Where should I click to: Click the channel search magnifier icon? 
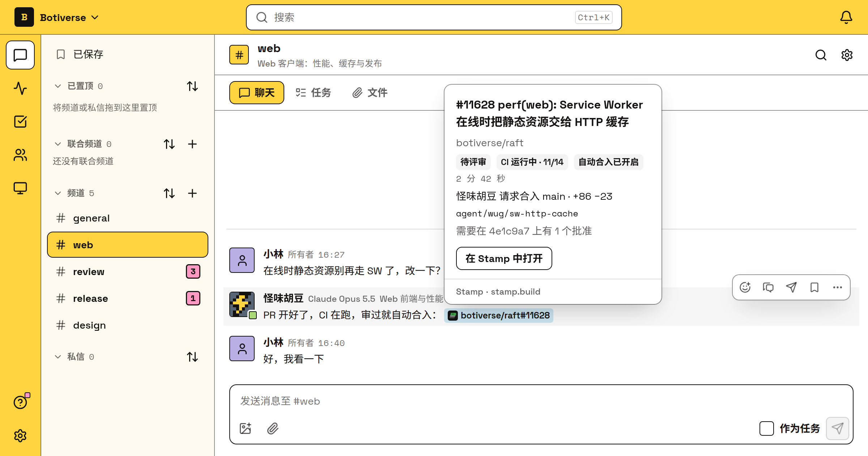click(x=821, y=55)
